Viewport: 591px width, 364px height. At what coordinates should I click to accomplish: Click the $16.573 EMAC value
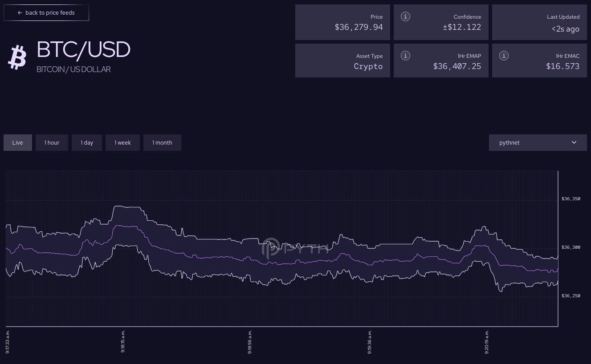[x=563, y=66]
